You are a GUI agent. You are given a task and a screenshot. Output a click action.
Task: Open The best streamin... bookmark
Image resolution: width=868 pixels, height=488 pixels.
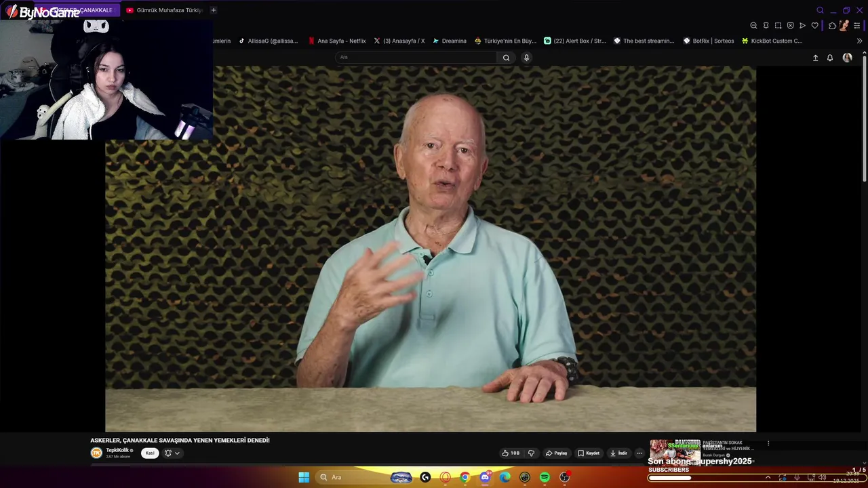644,41
